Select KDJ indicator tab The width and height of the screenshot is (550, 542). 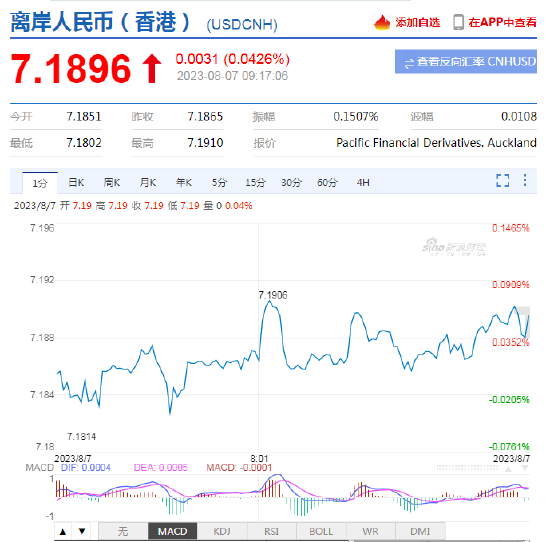tap(222, 531)
